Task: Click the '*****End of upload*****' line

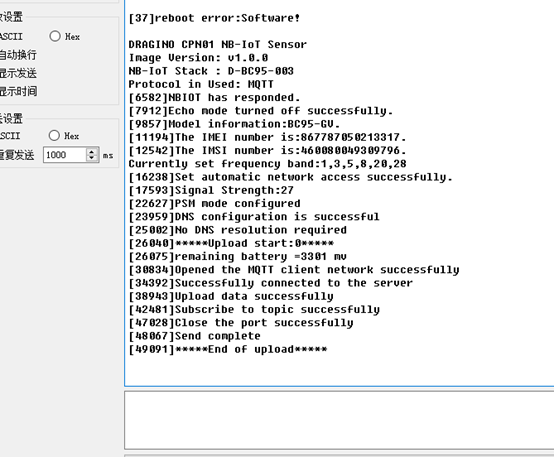Action: tap(228, 349)
